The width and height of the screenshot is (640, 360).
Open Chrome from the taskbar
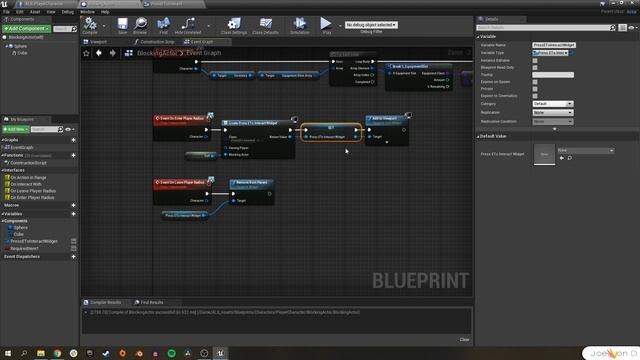(x=57, y=353)
